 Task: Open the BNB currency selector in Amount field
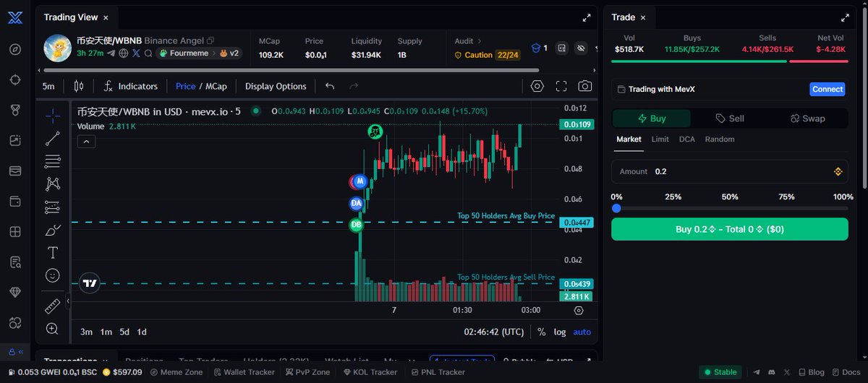(839, 171)
